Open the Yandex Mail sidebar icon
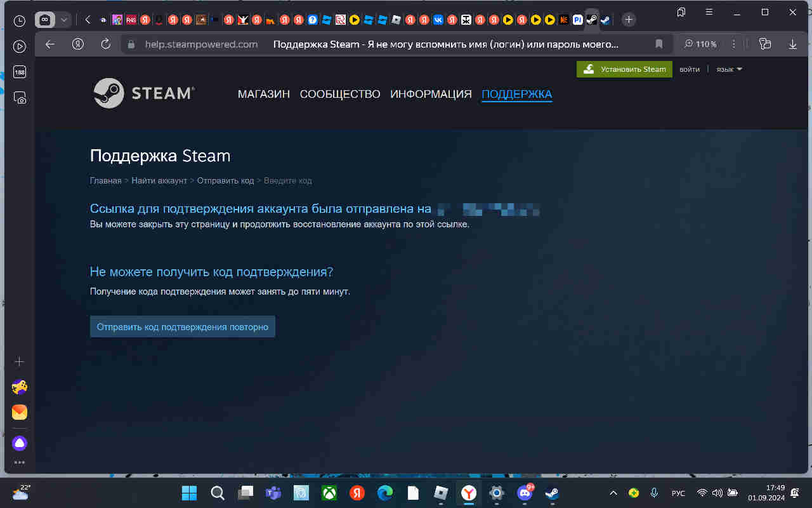The height and width of the screenshot is (508, 812). point(20,412)
